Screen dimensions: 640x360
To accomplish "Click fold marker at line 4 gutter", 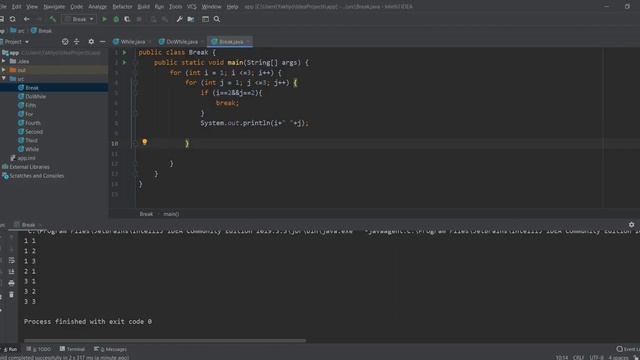I will point(136,83).
